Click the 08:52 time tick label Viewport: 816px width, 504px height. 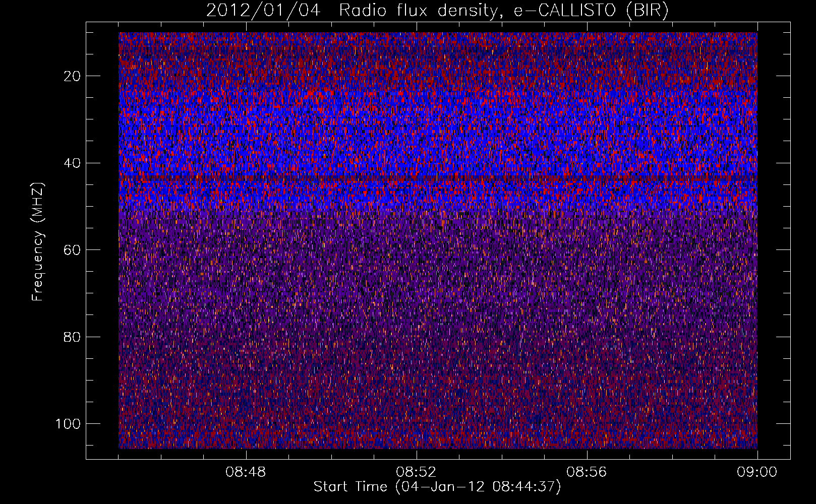[x=416, y=472]
